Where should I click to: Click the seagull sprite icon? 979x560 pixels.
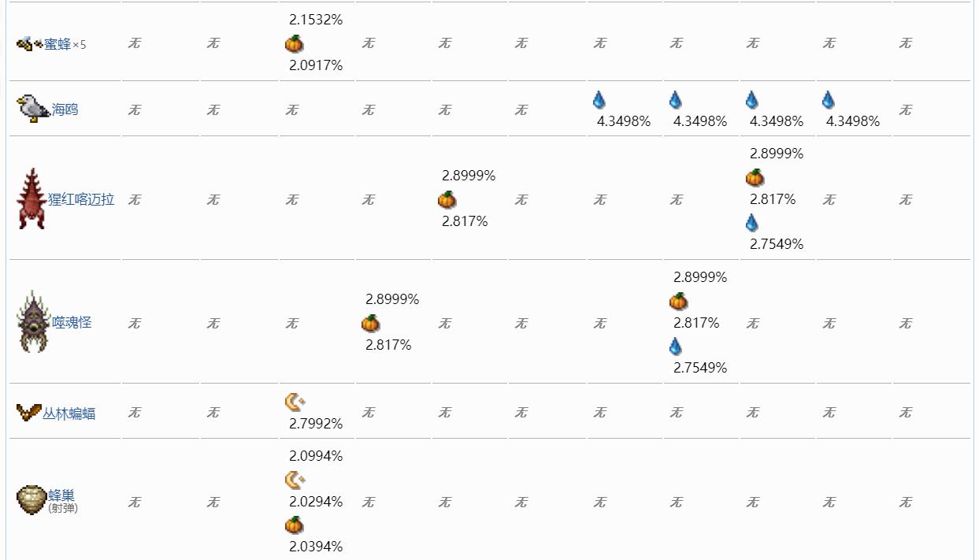coord(33,109)
